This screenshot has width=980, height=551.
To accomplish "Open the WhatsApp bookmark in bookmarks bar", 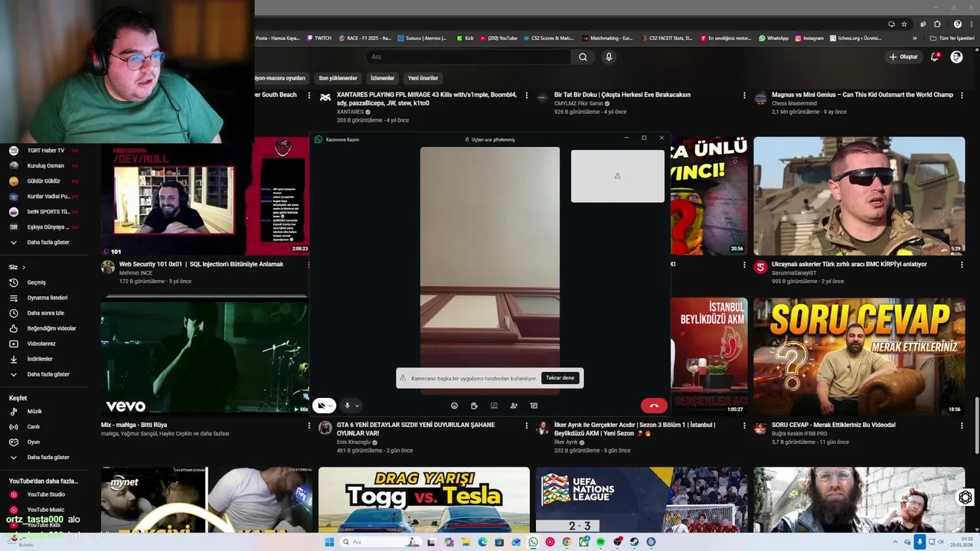I will coord(773,37).
